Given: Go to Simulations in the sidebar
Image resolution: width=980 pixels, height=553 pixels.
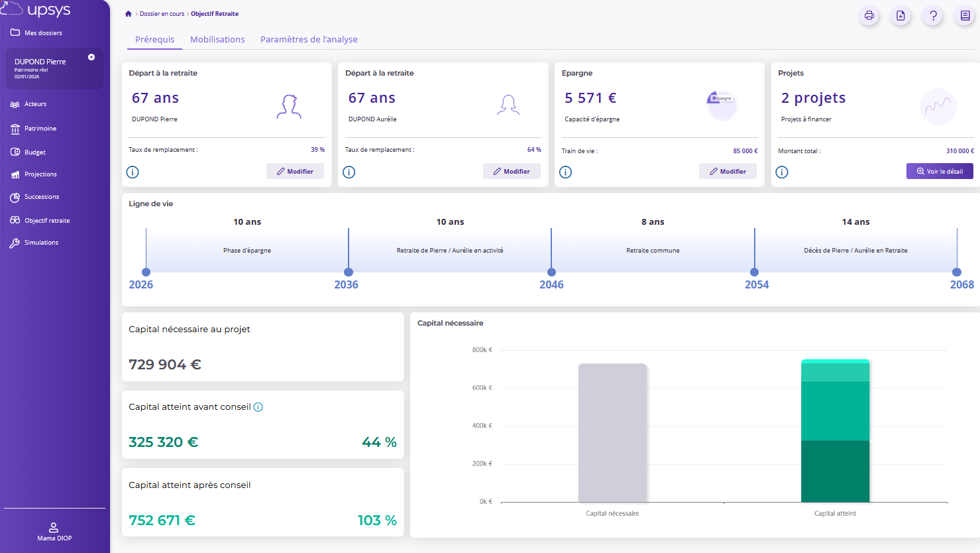Looking at the screenshot, I should [41, 243].
